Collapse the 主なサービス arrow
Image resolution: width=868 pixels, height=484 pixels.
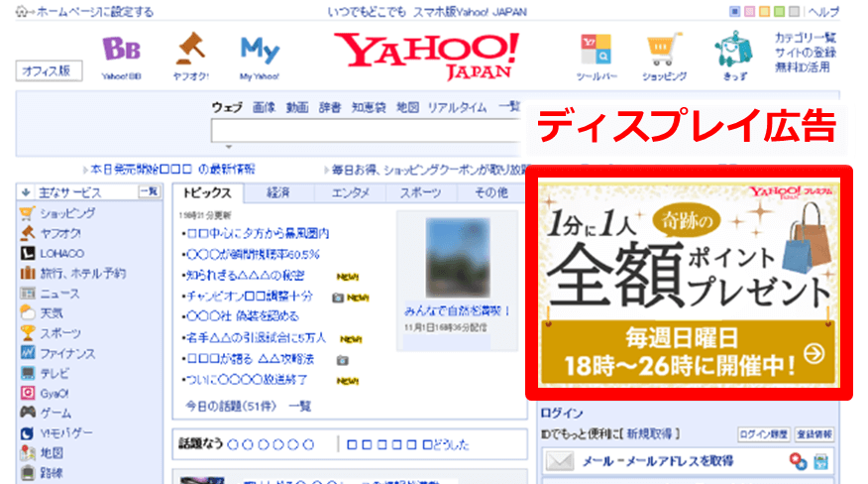[26, 192]
